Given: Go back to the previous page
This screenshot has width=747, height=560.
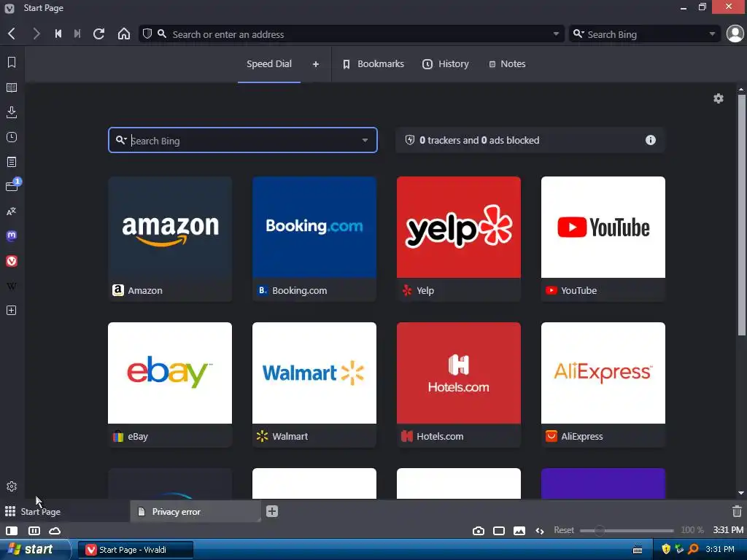Looking at the screenshot, I should tap(12, 34).
